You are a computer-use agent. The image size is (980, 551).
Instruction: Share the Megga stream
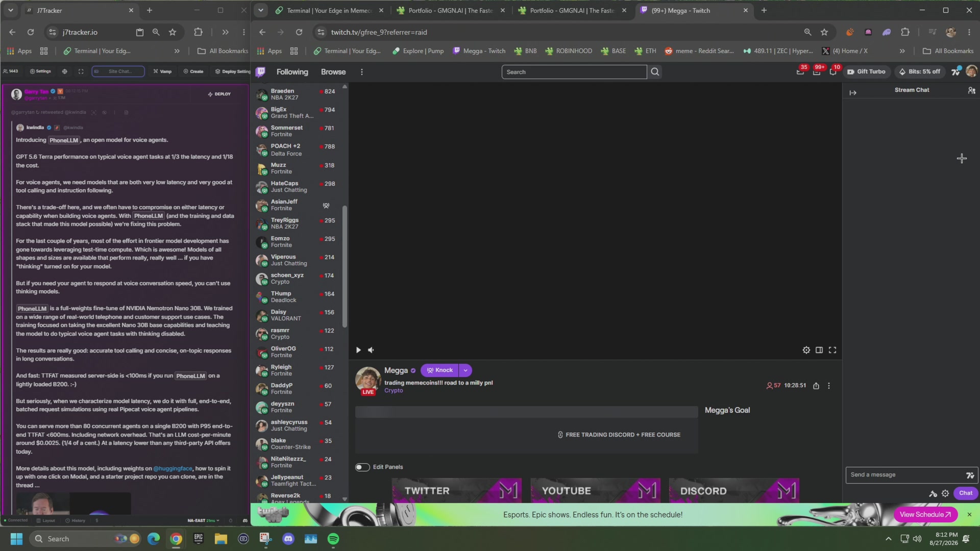point(816,386)
